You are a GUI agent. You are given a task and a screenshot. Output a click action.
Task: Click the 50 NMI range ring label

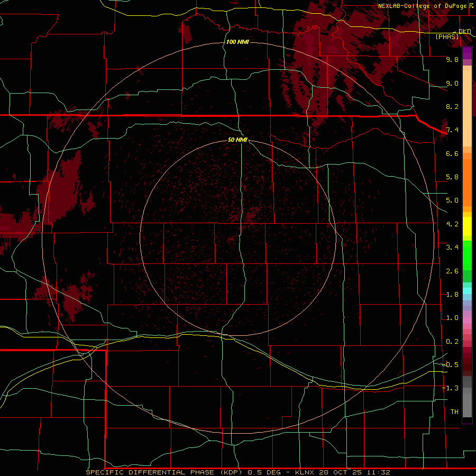click(x=237, y=140)
